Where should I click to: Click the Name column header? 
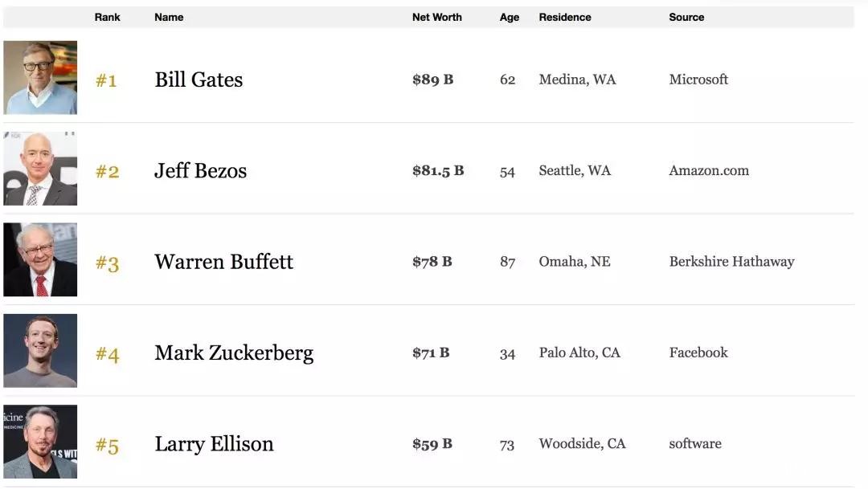coord(169,17)
